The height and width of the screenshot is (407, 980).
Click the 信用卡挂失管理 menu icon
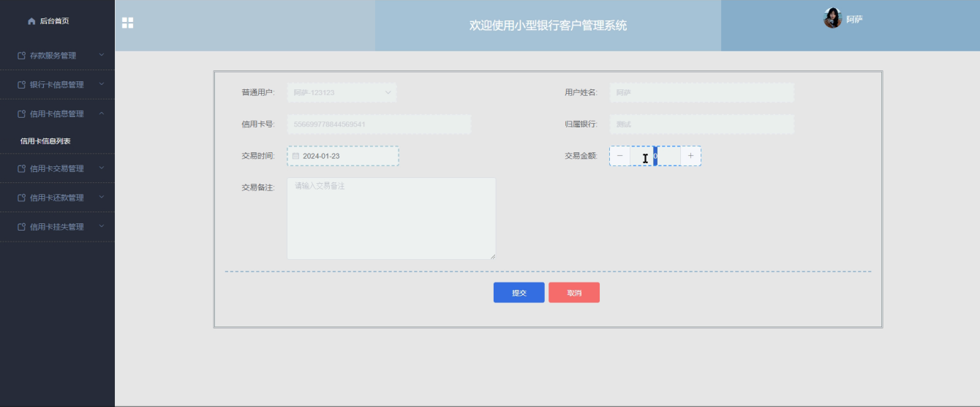coord(22,227)
